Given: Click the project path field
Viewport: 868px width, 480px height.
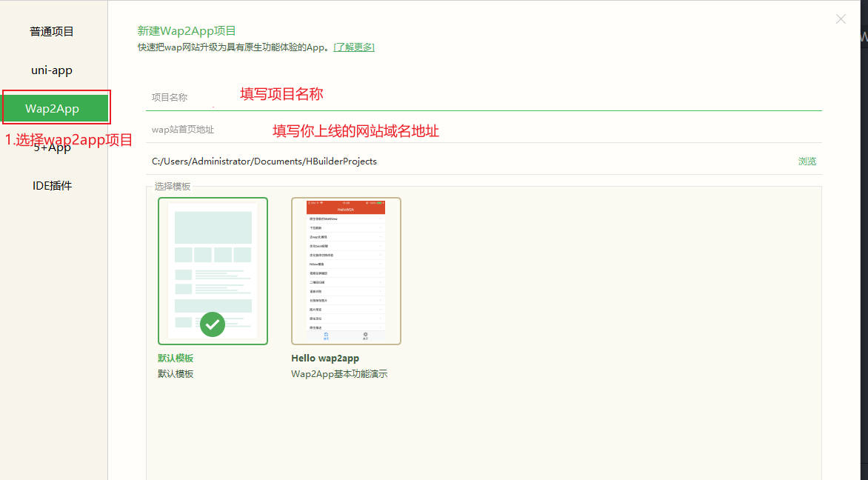Looking at the screenshot, I should coord(470,161).
